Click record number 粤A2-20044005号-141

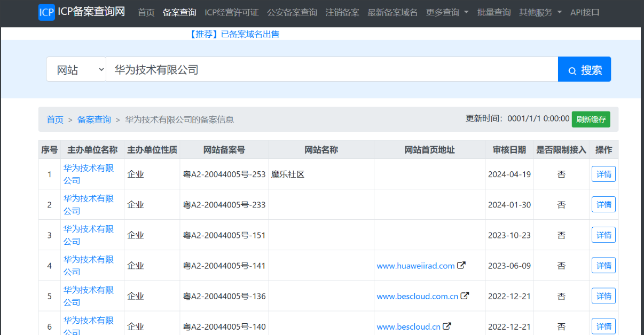coord(224,266)
